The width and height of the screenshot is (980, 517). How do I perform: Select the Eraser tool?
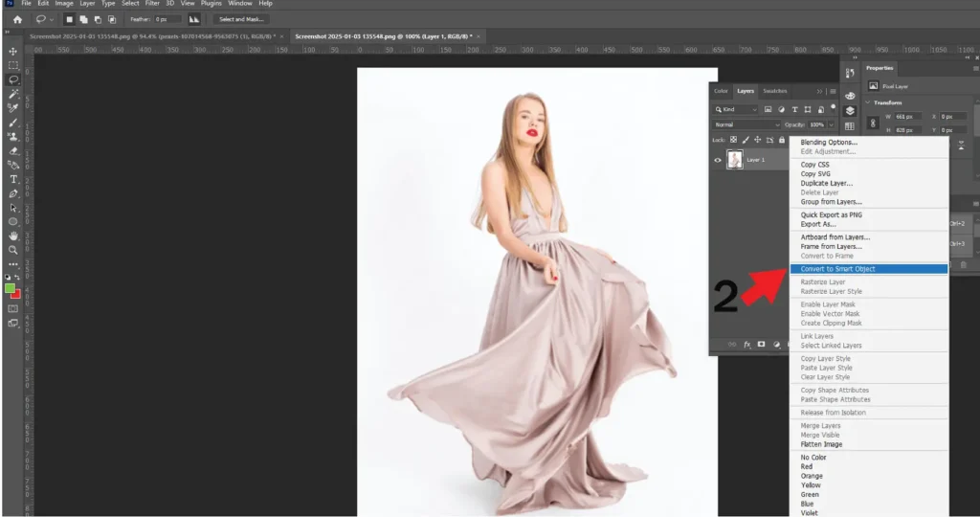click(x=13, y=151)
